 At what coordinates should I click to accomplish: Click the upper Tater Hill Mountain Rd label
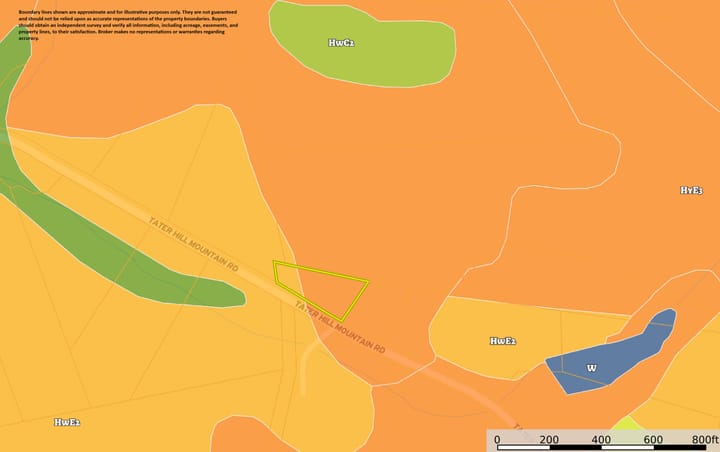[193, 244]
